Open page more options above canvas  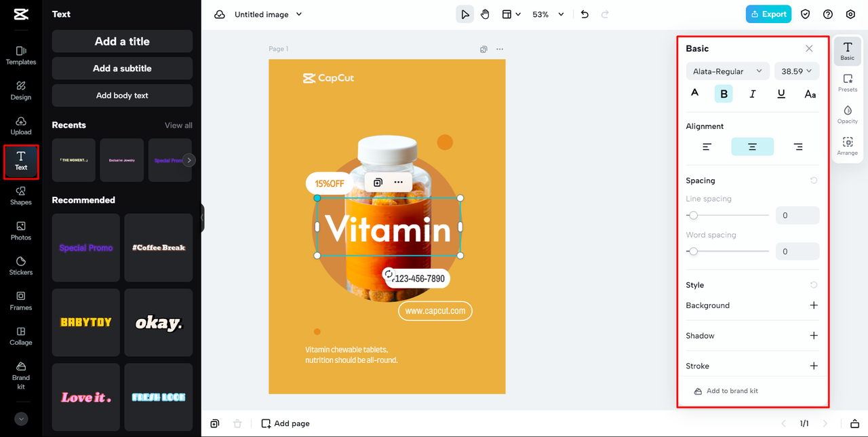(x=500, y=49)
